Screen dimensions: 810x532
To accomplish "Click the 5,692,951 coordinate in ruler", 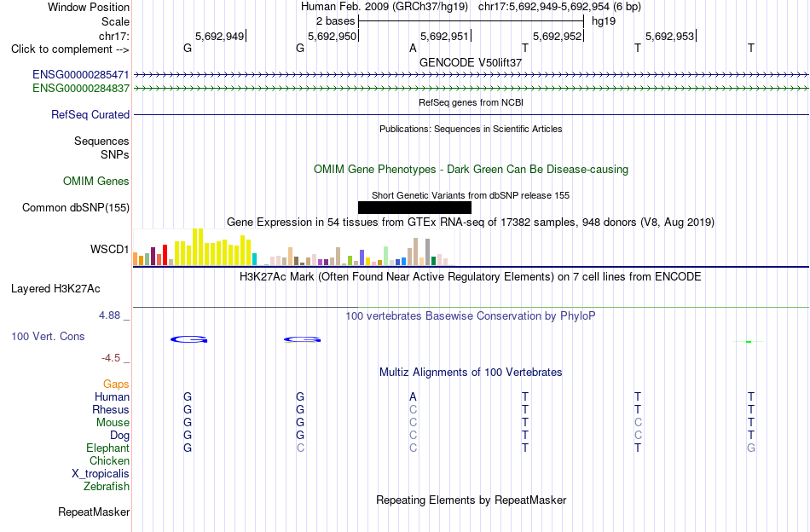I will coord(444,36).
